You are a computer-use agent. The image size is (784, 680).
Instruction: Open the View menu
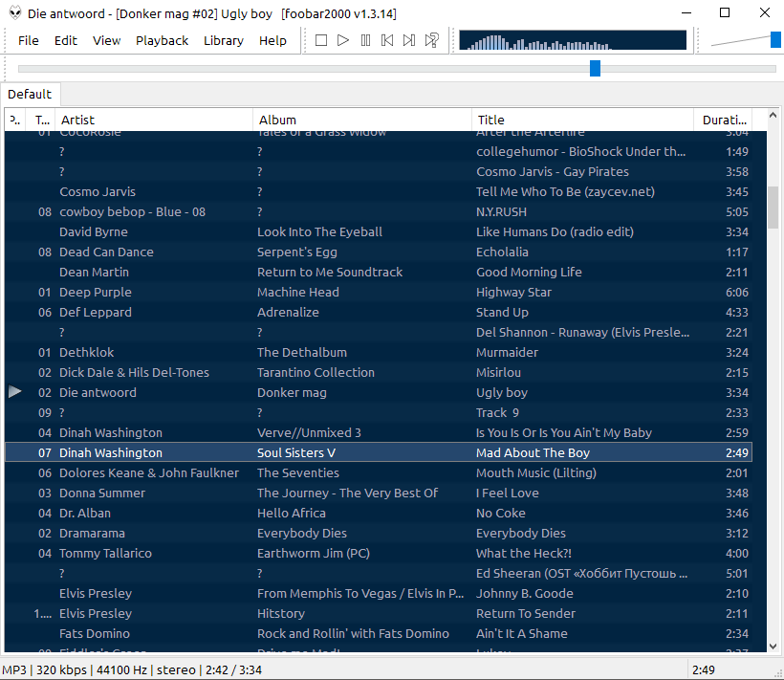pos(106,40)
